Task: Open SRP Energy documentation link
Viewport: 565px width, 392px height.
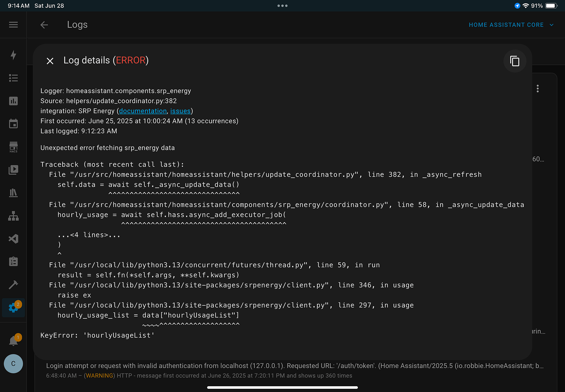Action: (143, 111)
